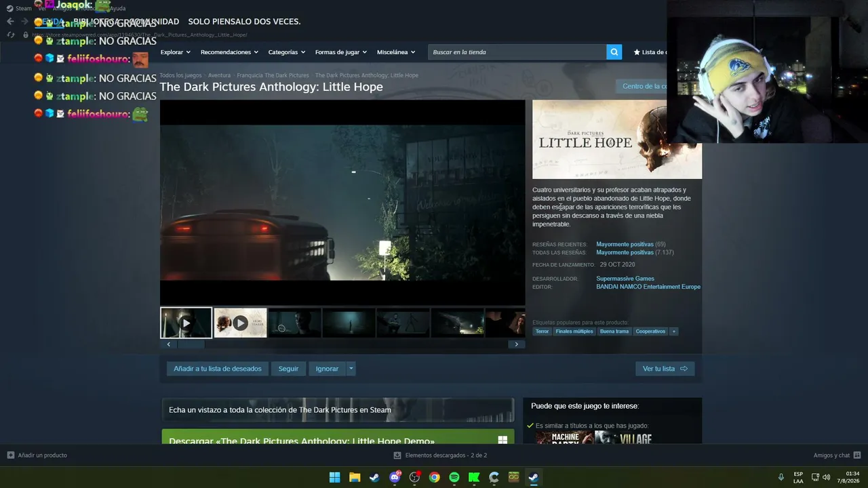
Task: Open the grey C-shaped taskbar app
Action: (x=494, y=477)
